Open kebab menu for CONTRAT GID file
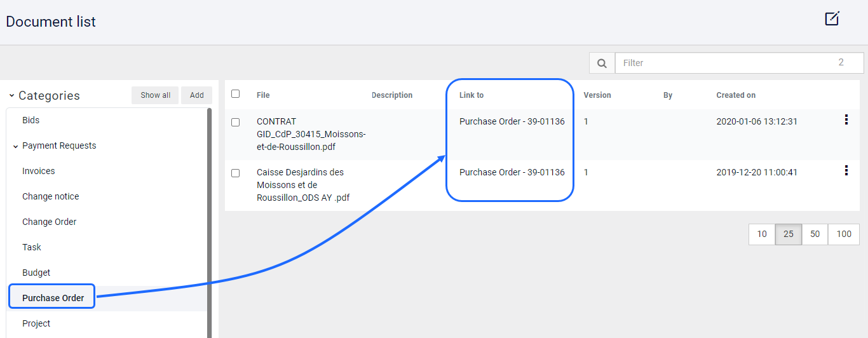Viewport: 868px width, 338px height. (x=846, y=119)
